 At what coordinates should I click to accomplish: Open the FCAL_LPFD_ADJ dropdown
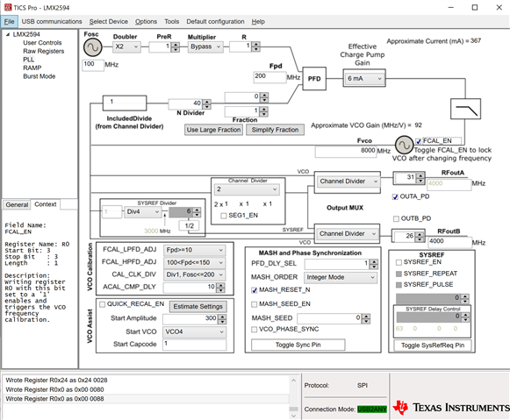(x=194, y=250)
